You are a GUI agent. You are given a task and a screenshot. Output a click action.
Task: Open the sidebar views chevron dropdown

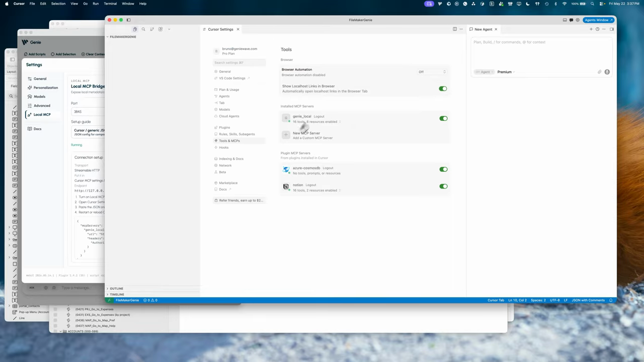pyautogui.click(x=169, y=29)
